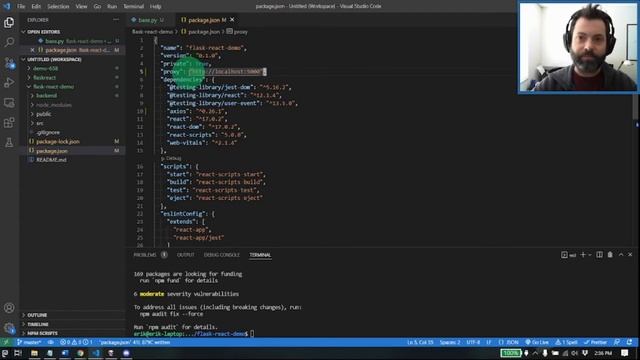This screenshot has height=360, width=640.
Task: Close package.json tab with X
Action: (x=232, y=20)
